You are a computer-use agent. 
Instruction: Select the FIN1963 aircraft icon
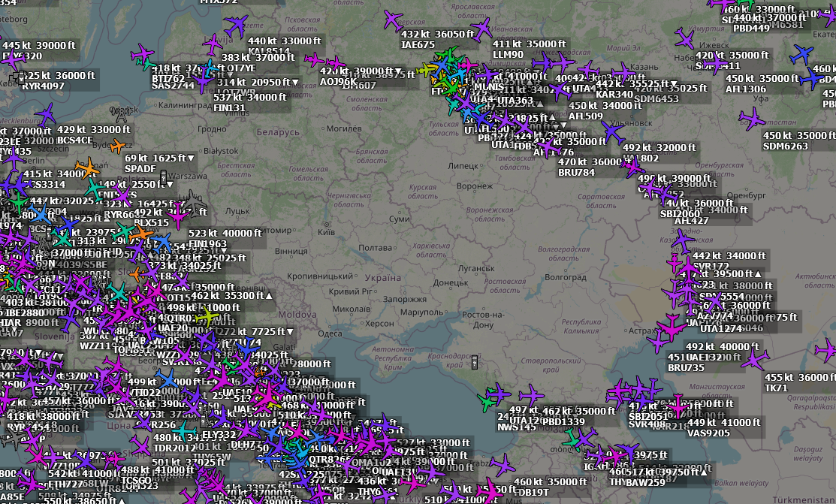tap(178, 216)
